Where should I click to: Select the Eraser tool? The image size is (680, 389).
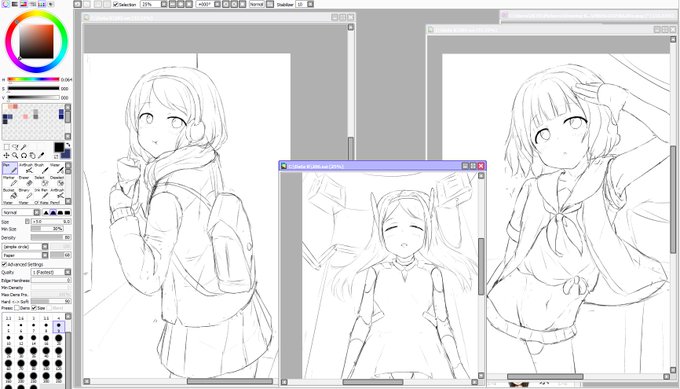26,181
